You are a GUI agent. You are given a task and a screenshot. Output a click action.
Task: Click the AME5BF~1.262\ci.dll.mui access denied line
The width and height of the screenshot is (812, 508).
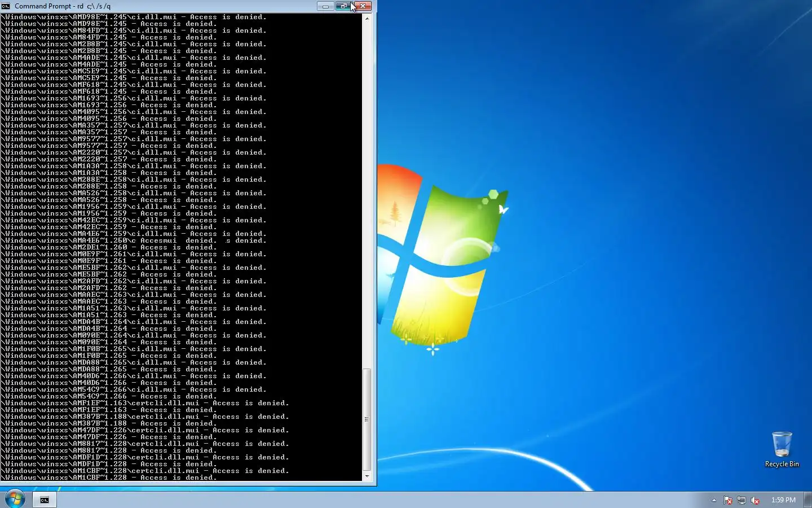[134, 268]
